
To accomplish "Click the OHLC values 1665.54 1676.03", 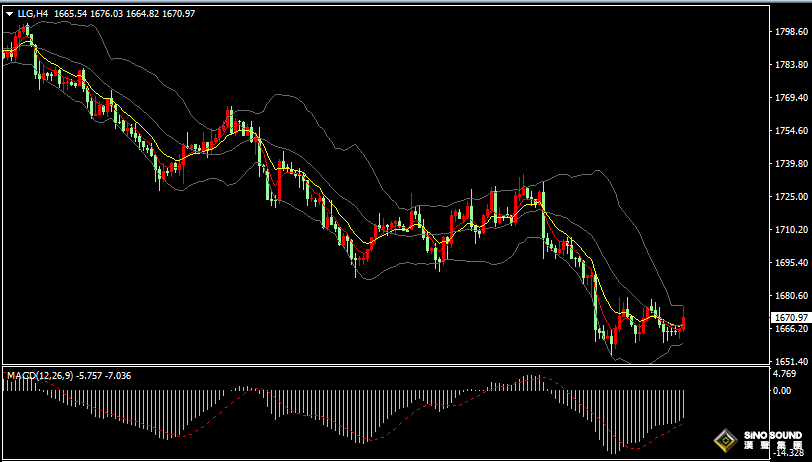I will 89,14.
